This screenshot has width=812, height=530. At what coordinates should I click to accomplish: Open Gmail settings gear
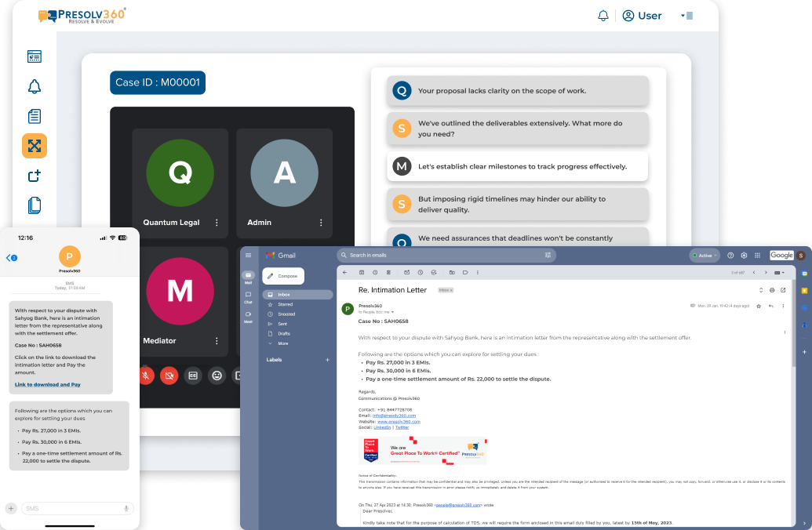[745, 255]
